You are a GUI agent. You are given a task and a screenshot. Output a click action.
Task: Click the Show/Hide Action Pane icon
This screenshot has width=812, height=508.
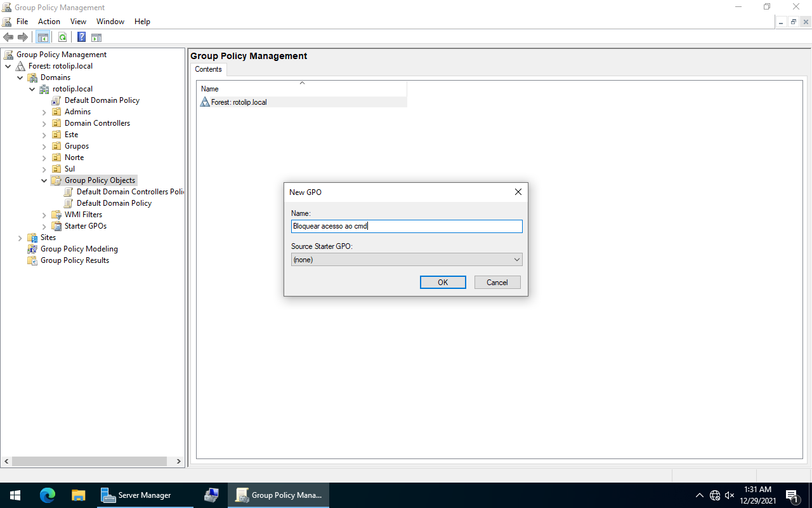pos(96,37)
